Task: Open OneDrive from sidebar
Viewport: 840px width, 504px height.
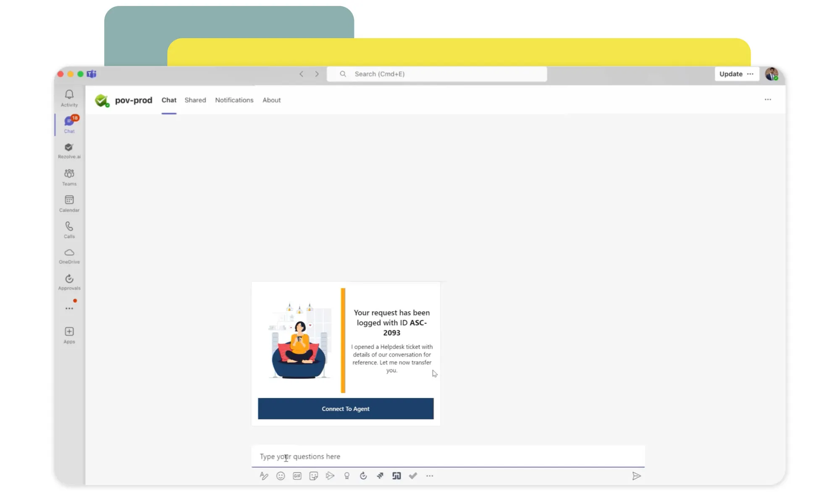Action: [69, 256]
